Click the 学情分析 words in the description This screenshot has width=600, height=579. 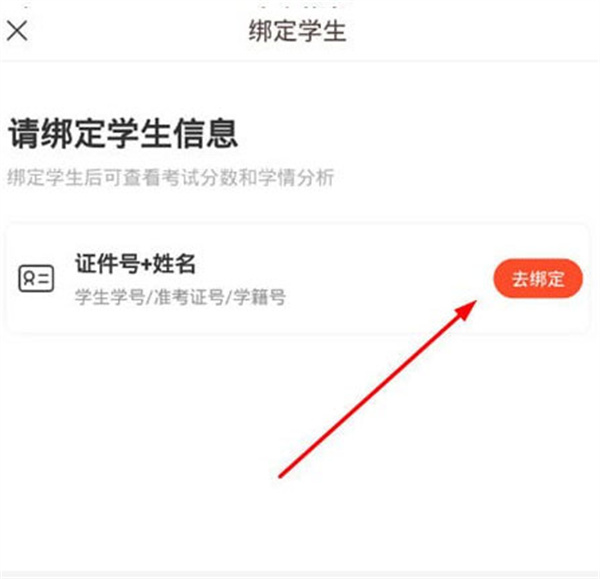click(x=297, y=177)
